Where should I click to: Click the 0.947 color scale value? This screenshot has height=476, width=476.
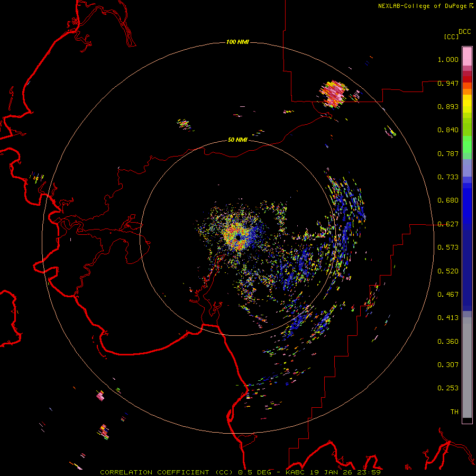(x=448, y=83)
